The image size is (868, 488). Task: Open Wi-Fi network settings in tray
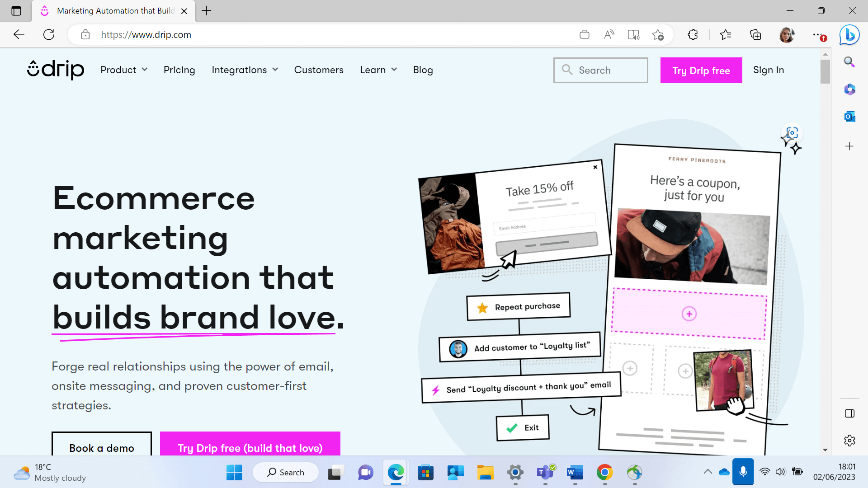[764, 472]
